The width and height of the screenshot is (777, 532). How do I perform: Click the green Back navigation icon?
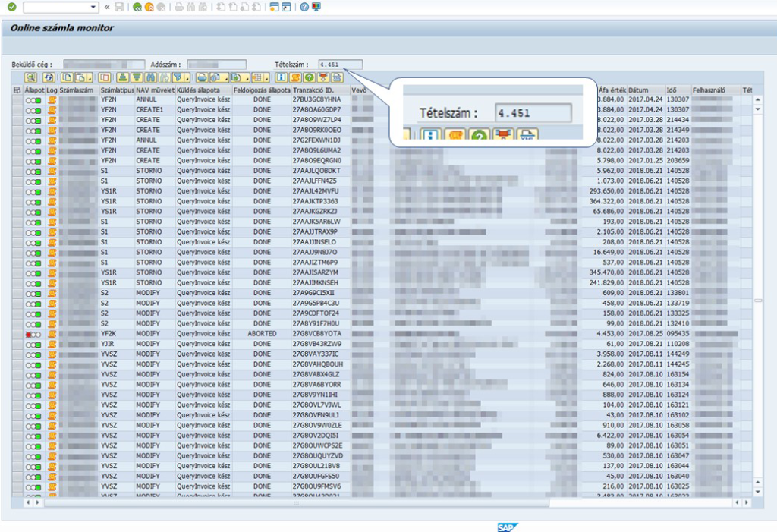137,7
